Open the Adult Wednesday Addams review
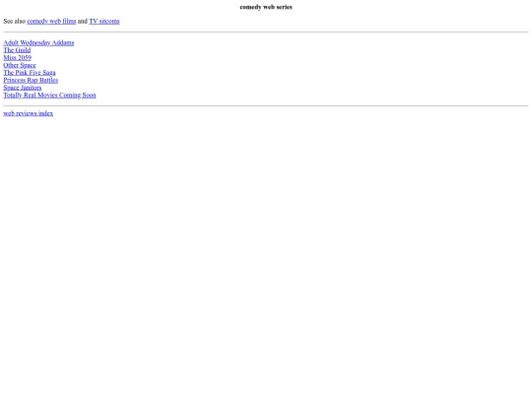The image size is (532, 399). tap(38, 42)
